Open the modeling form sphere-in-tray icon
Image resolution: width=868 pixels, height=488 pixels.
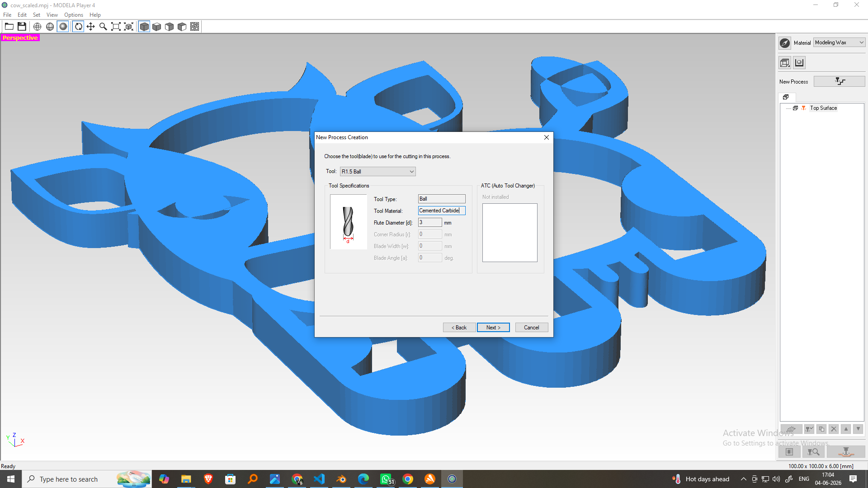(799, 63)
